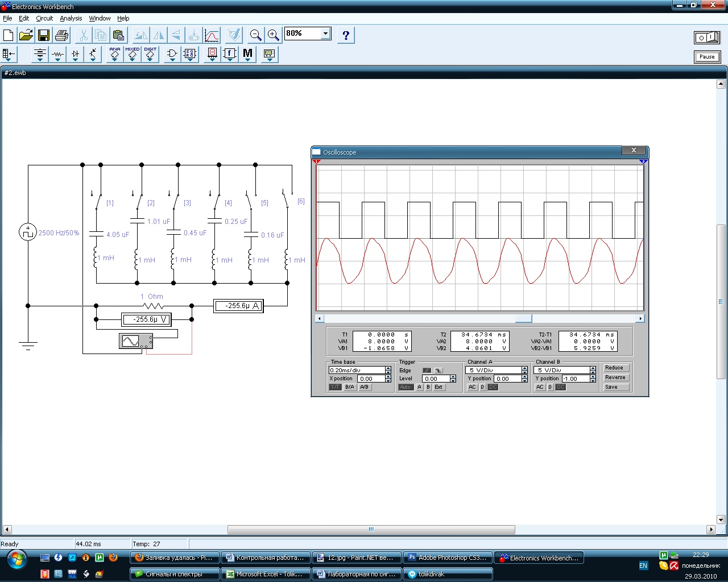Image resolution: width=728 pixels, height=582 pixels.
Task: Expand the 80% zoom level dropdown
Action: coord(325,34)
